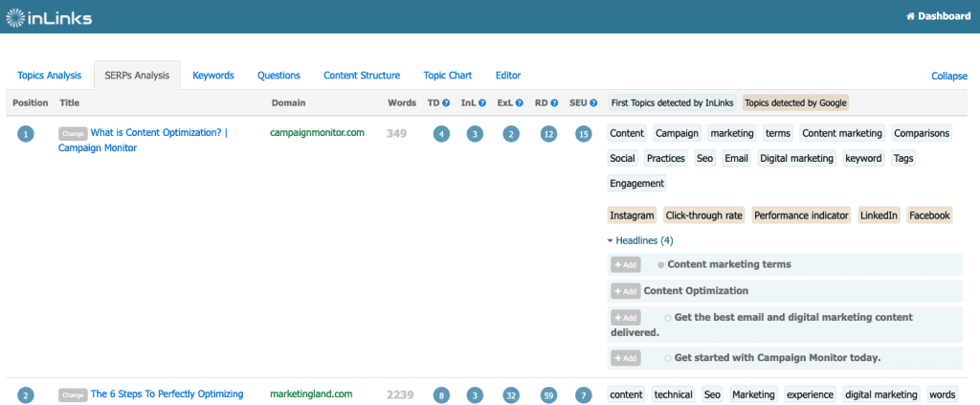Click the InL column help icon
This screenshot has width=980, height=405.
tap(482, 103)
